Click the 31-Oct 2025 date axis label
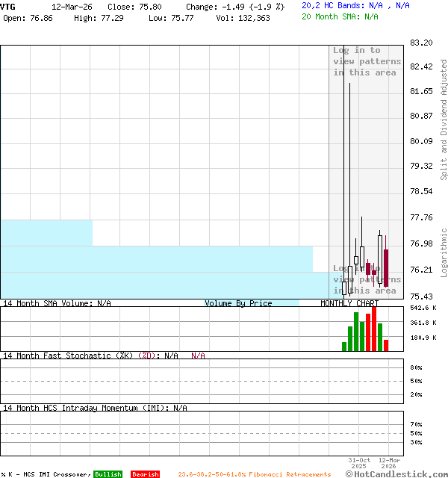The width and height of the screenshot is (448, 478). pyautogui.click(x=359, y=463)
